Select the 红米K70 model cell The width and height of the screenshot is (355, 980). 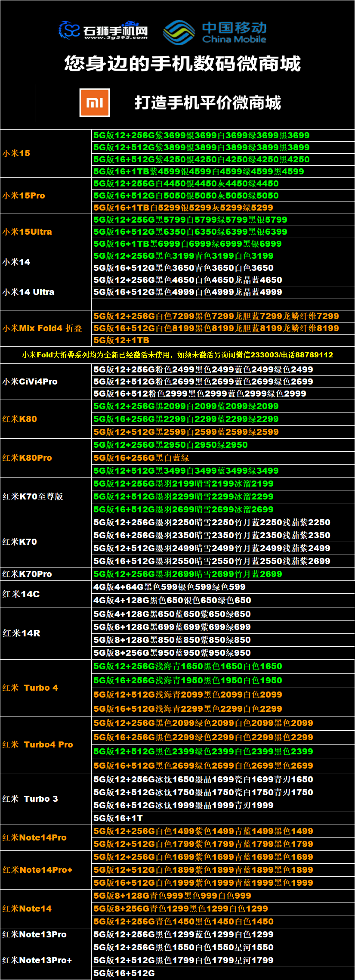[x=46, y=542]
